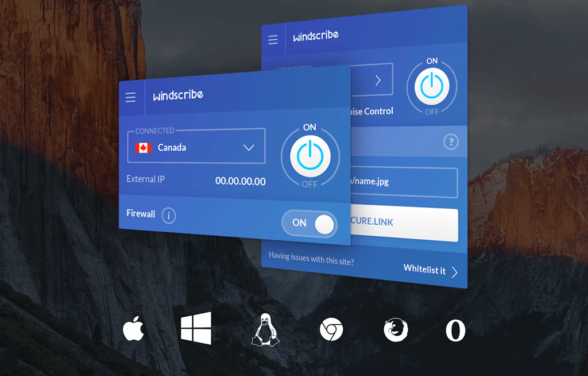Click the name.jpg URL input field
This screenshot has width=588, height=376.
point(404,182)
